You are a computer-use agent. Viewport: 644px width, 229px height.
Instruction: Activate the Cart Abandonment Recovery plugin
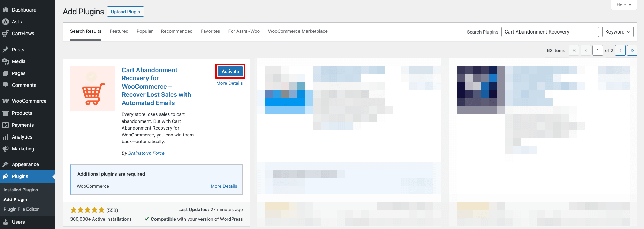230,71
